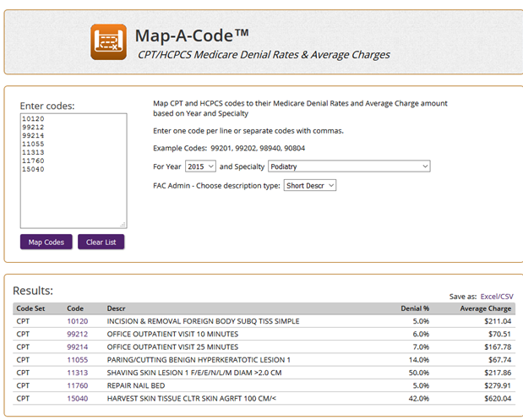Click the $620.04 average charge value
This screenshot has height=420, width=523.
click(498, 398)
